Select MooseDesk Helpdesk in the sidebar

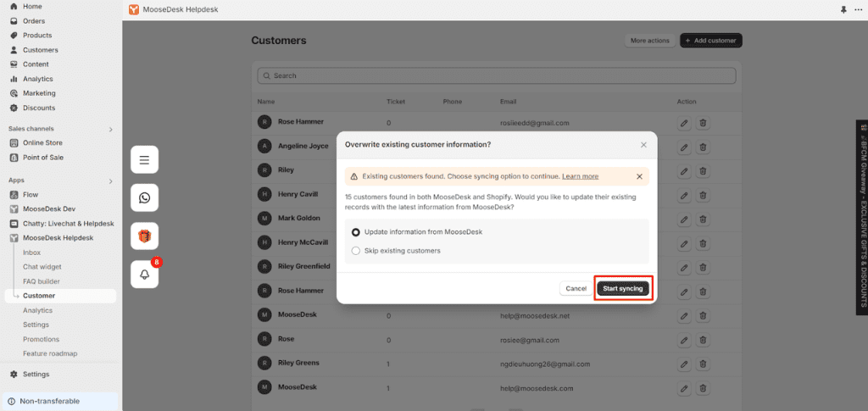58,238
